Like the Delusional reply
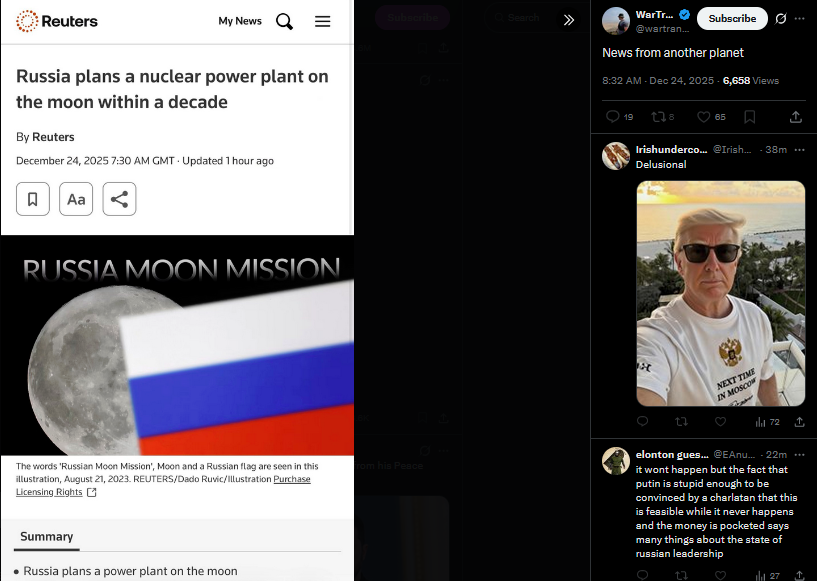Screen dimensions: 817x581 720,422
